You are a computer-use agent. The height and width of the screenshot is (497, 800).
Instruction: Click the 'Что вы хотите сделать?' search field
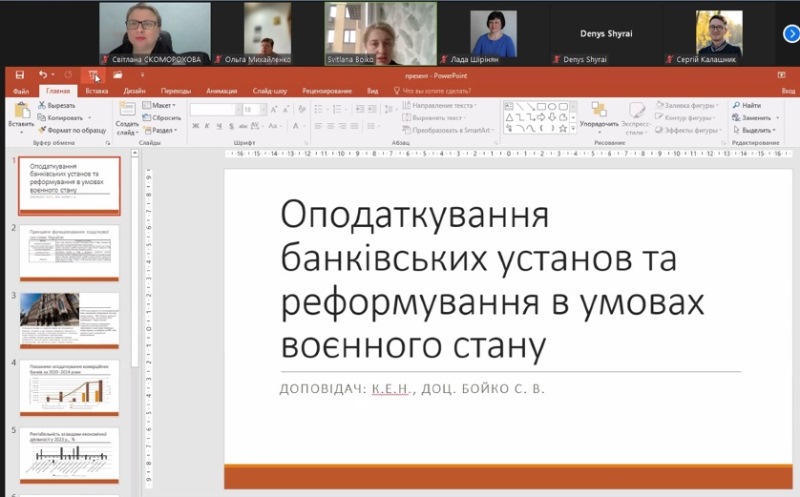(432, 91)
